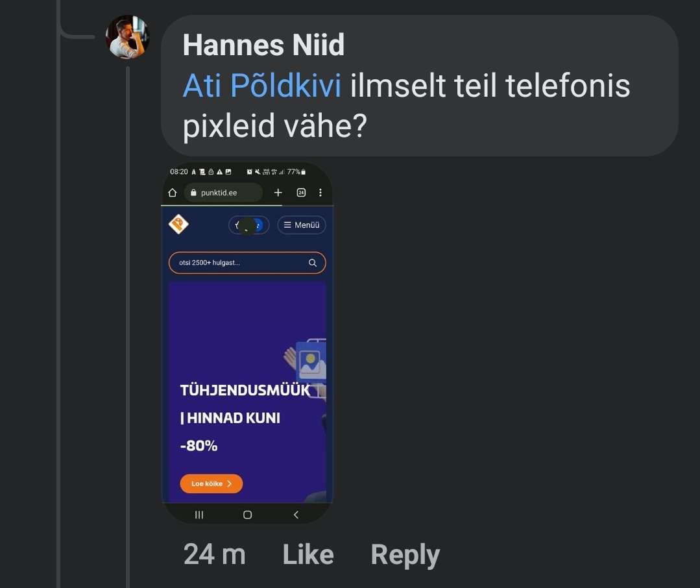The width and height of the screenshot is (700, 588).
Task: Tap the Android home navigation icon
Action: click(x=247, y=515)
